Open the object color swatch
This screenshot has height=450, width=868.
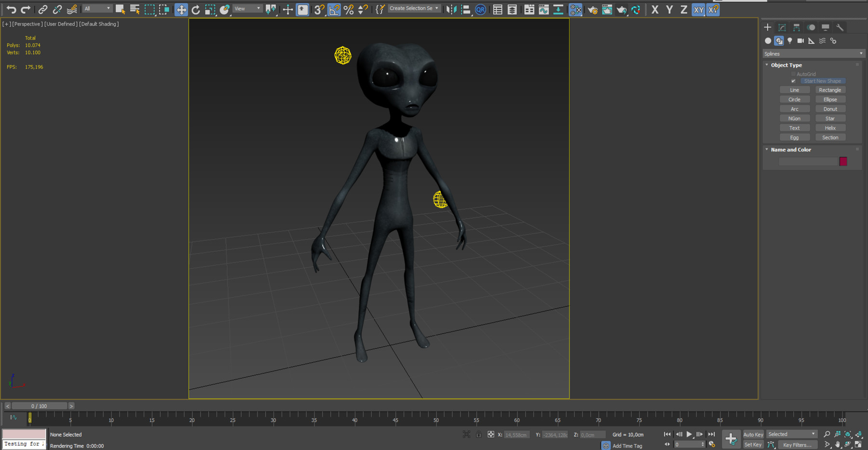tap(843, 161)
